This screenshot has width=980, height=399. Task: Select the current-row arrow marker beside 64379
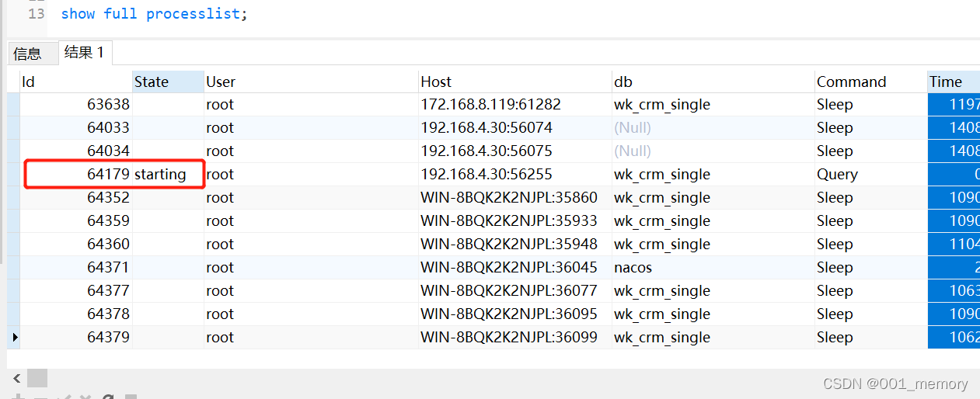14,337
